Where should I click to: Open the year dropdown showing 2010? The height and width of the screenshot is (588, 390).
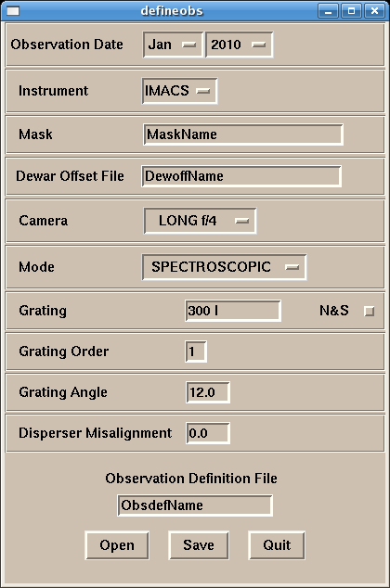click(239, 45)
